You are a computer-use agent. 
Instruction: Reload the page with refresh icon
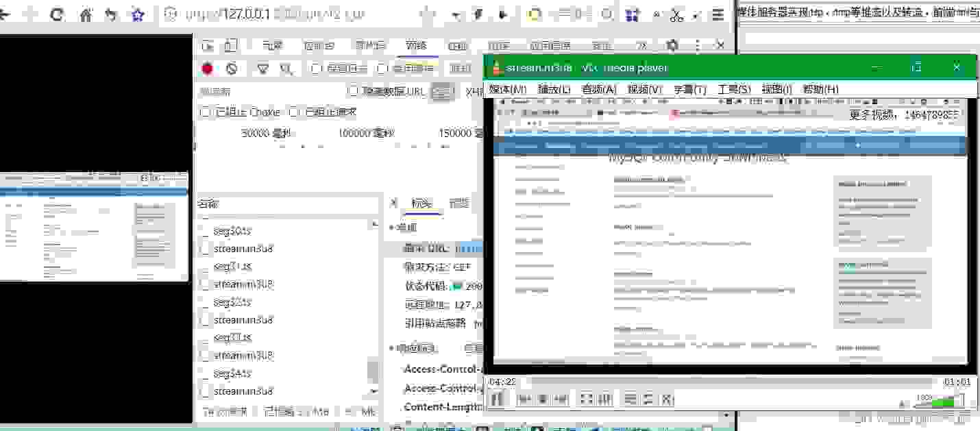point(57,14)
